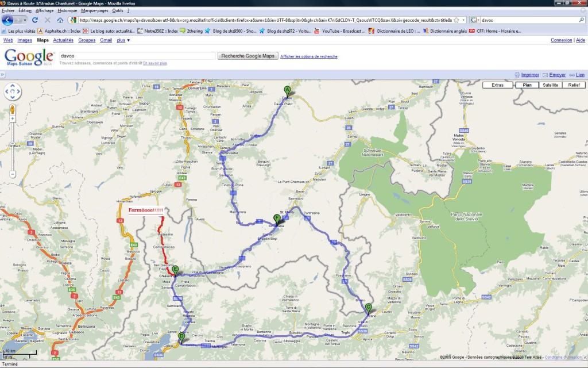Screen dimensions: 588x368
Task: Click the Imprimer link
Action: pos(529,75)
